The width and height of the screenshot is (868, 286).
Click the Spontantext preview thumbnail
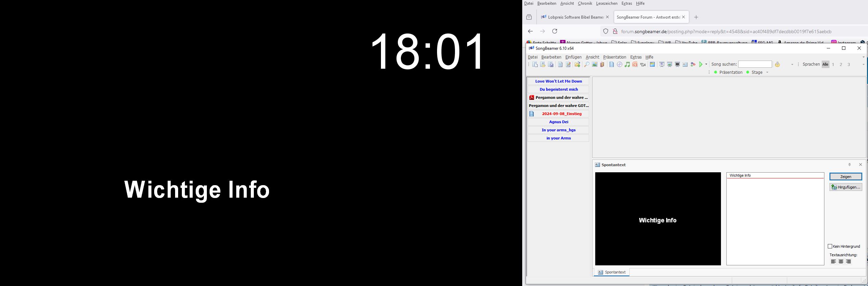[x=658, y=219]
